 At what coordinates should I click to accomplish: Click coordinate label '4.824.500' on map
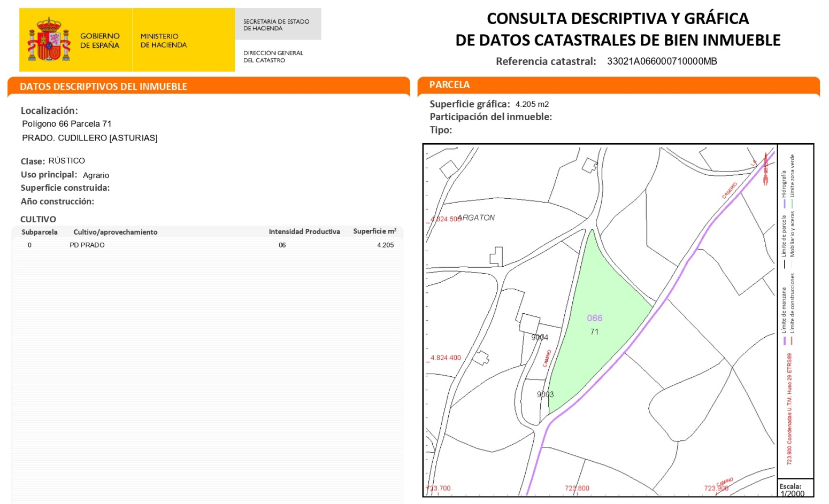[x=445, y=219]
